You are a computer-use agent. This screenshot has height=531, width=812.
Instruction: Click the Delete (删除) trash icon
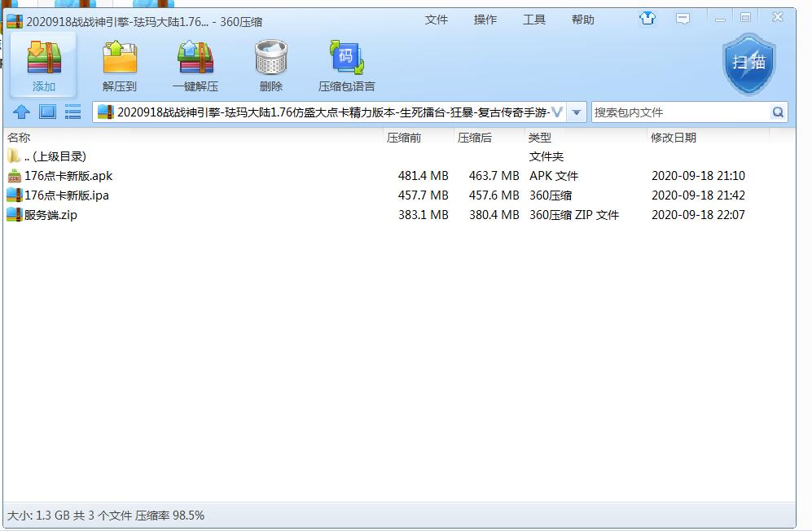(270, 65)
